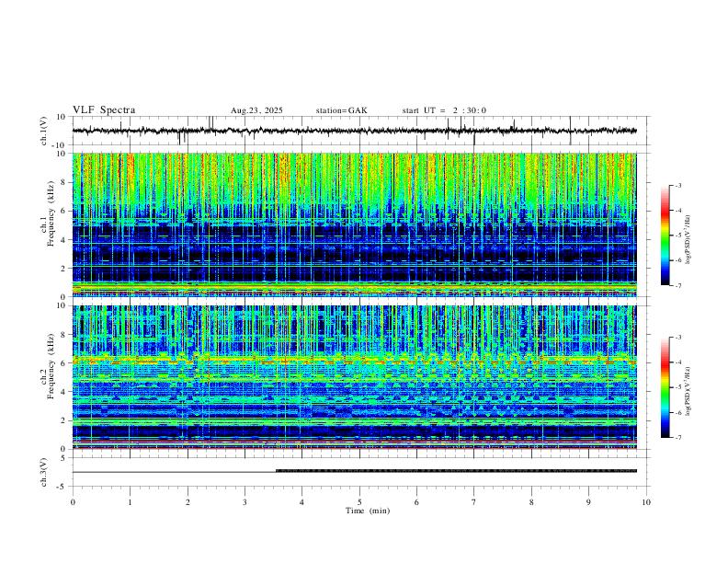Click the 'station=GAK' label

(342, 110)
